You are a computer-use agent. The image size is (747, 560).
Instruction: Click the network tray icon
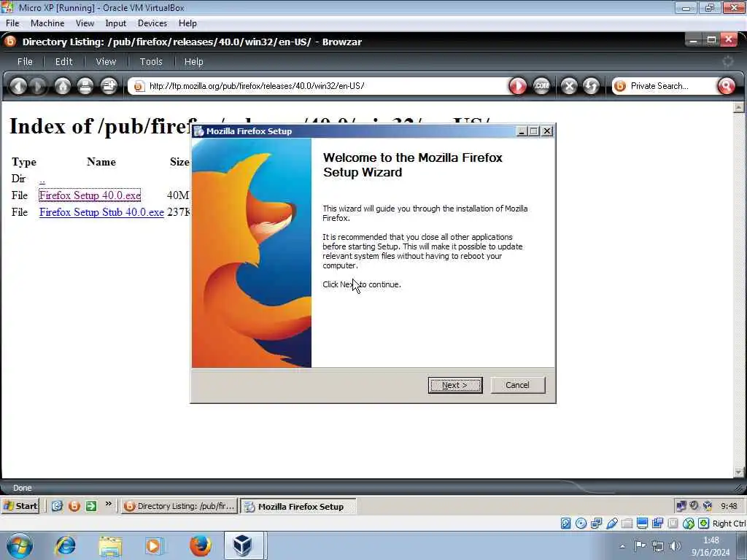[658, 545]
